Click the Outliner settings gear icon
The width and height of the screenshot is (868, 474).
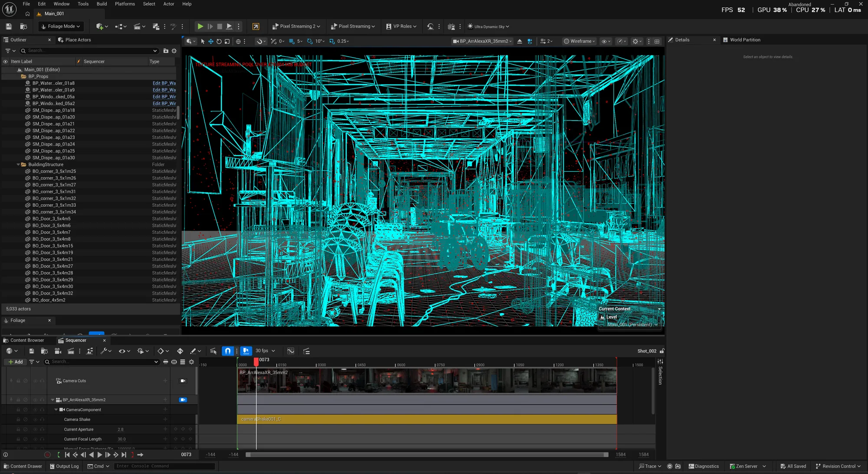pyautogui.click(x=174, y=51)
